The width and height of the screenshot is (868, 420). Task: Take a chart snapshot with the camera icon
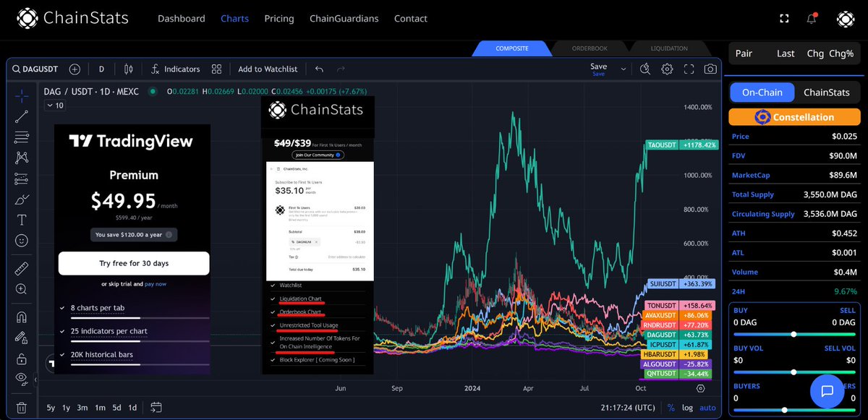[x=710, y=69]
